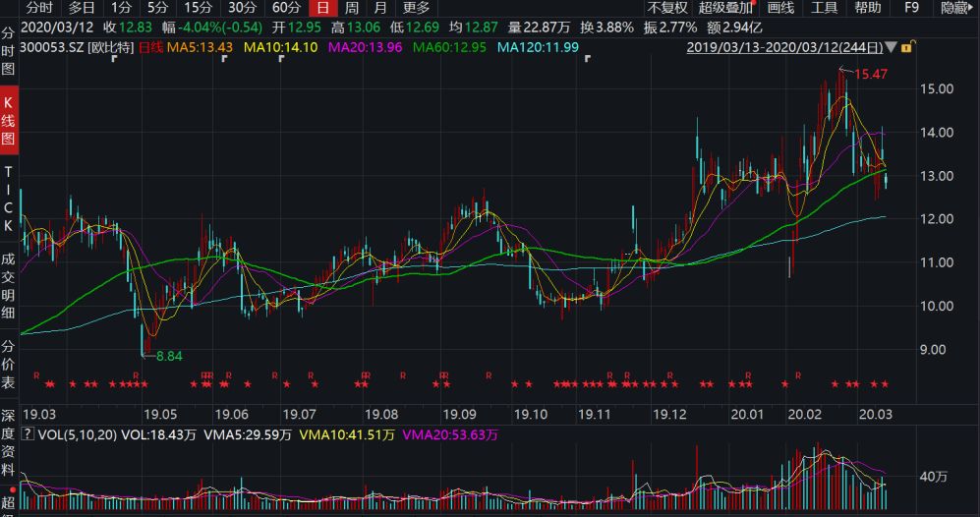Expand the date range dropdown triangle
980x517 pixels.
click(x=892, y=47)
